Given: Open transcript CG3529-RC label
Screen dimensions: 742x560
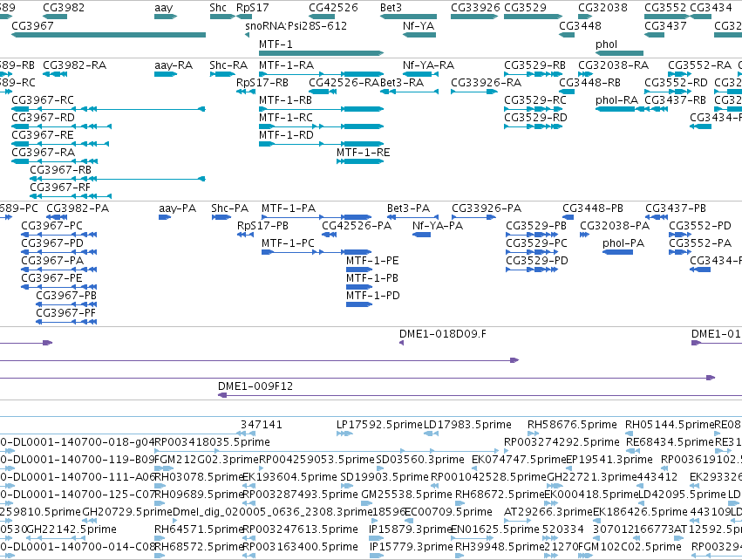Looking at the screenshot, I should click(x=535, y=100).
